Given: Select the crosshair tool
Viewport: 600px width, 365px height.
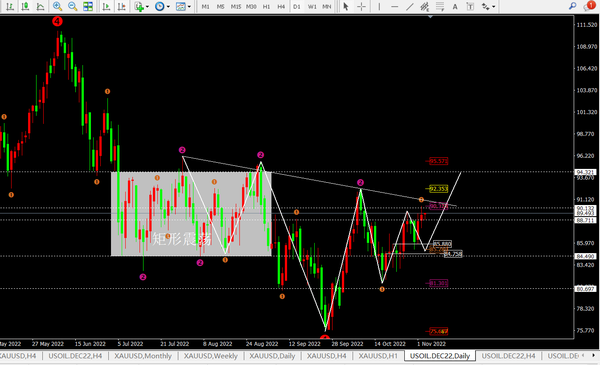Looking at the screenshot, I should pos(361,6).
